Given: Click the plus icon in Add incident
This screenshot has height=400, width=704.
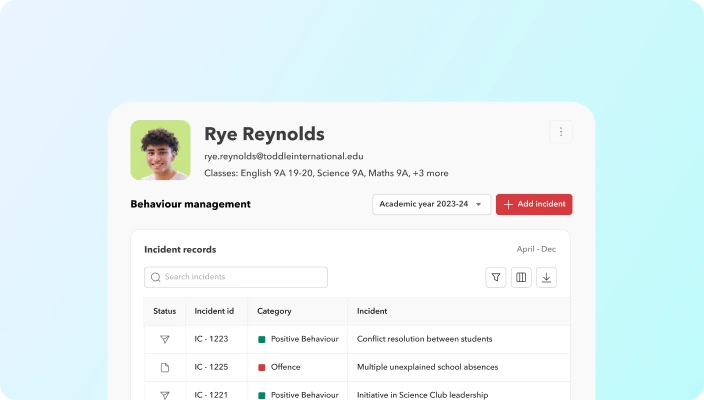Looking at the screenshot, I should click(508, 204).
